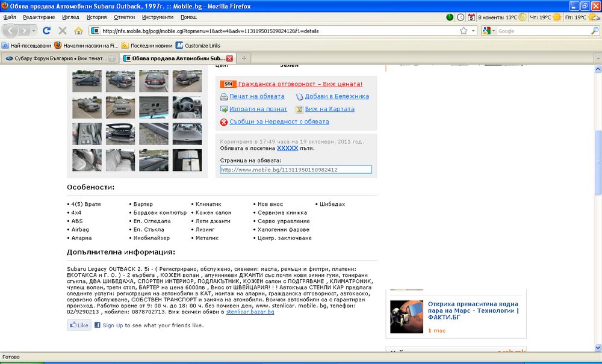Open the URL bar history dropdown
The height and width of the screenshot is (364, 602).
tap(473, 31)
